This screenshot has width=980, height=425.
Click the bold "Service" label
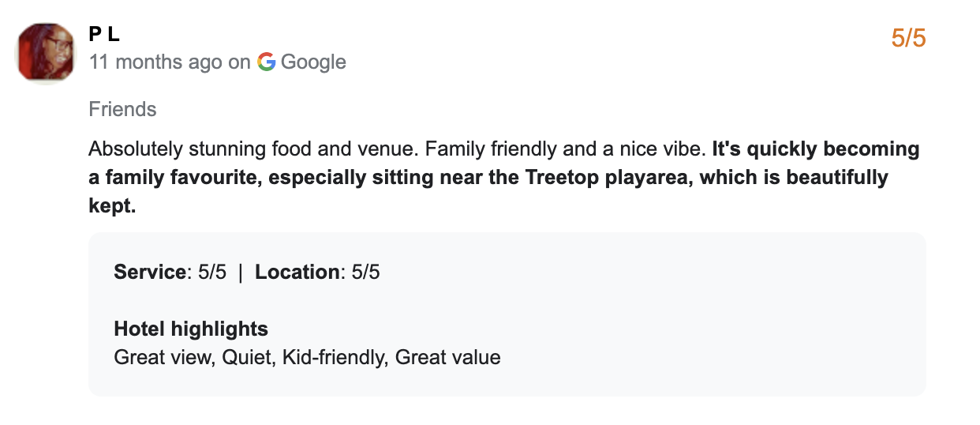point(149,273)
